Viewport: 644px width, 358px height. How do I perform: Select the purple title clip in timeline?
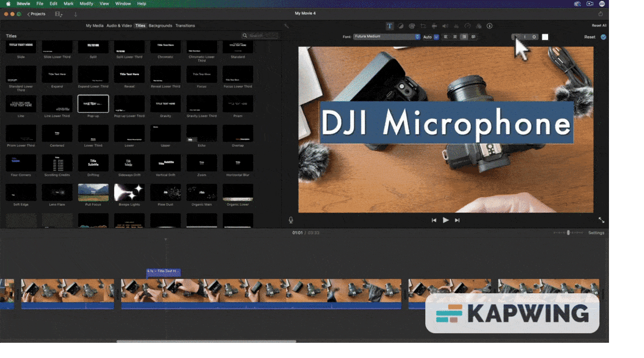[x=163, y=272]
